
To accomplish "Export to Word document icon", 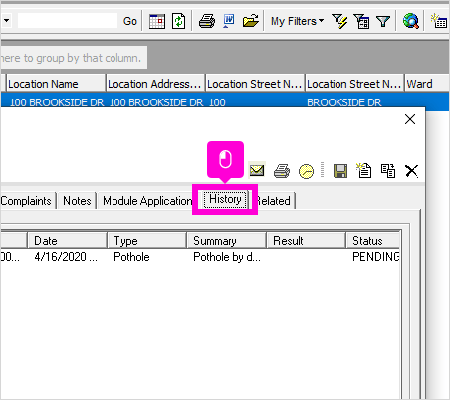I will pyautogui.click(x=229, y=21).
